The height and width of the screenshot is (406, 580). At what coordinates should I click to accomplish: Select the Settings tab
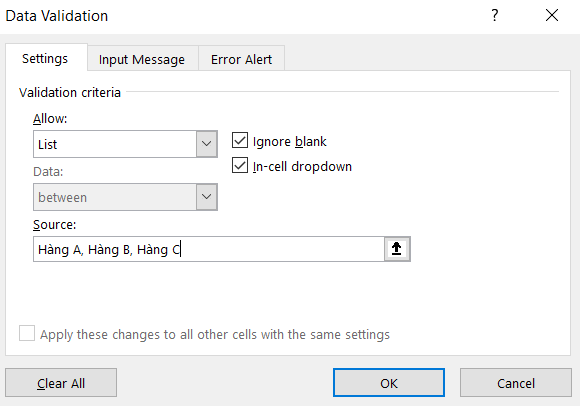(x=45, y=58)
